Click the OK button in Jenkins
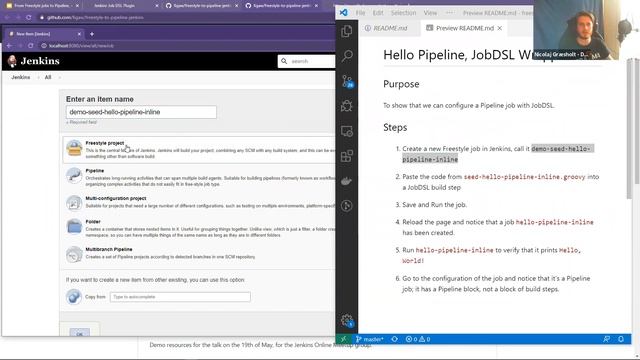The image size is (640, 360). [x=80, y=333]
